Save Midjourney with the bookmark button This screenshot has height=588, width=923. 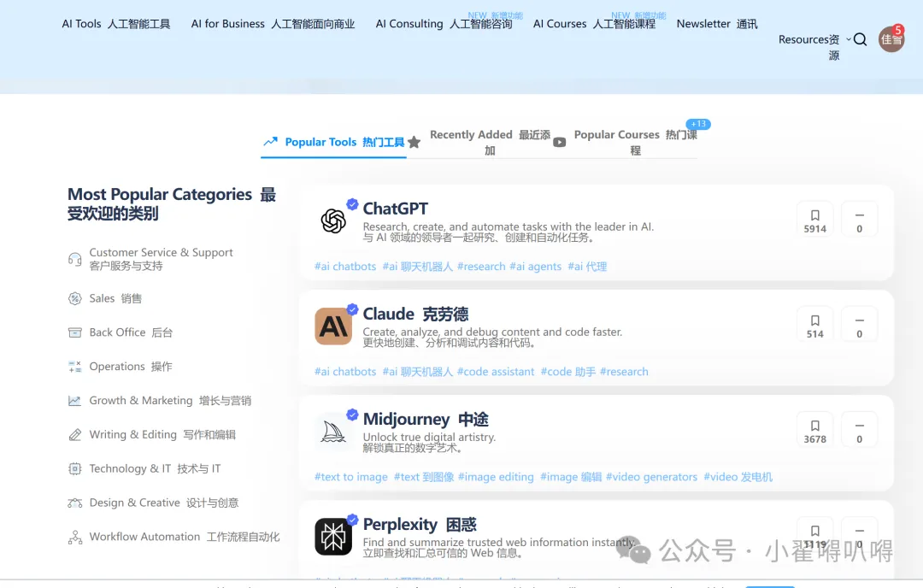[814, 431]
